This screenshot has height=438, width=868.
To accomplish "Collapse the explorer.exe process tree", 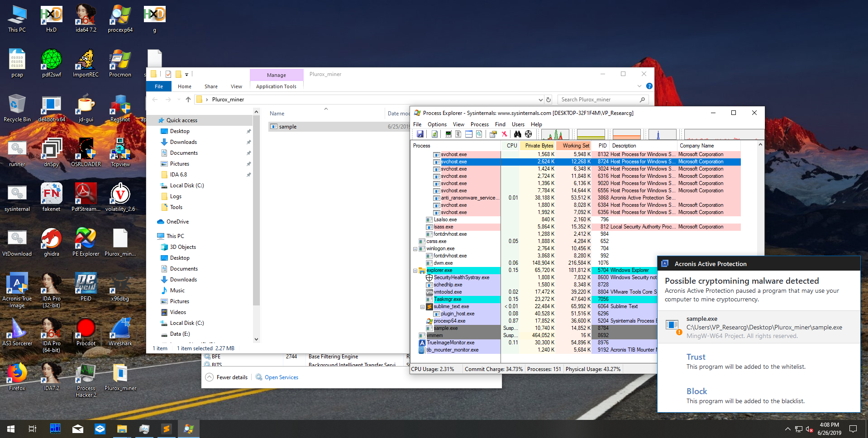I will (415, 271).
